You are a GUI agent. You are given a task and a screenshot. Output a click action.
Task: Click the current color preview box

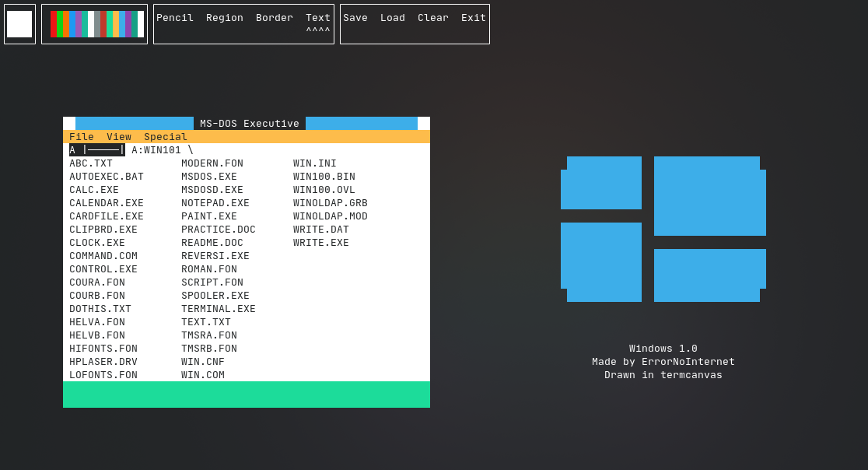click(x=19, y=24)
